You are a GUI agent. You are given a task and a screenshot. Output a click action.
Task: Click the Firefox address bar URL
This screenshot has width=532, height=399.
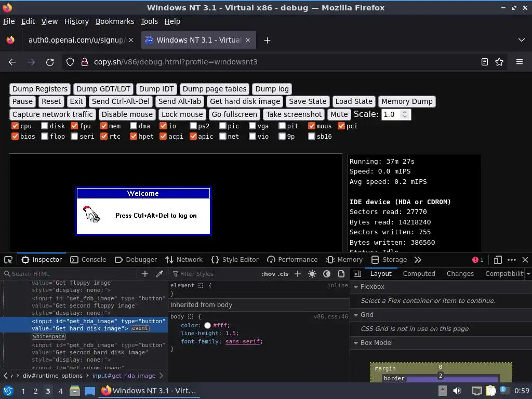(176, 62)
